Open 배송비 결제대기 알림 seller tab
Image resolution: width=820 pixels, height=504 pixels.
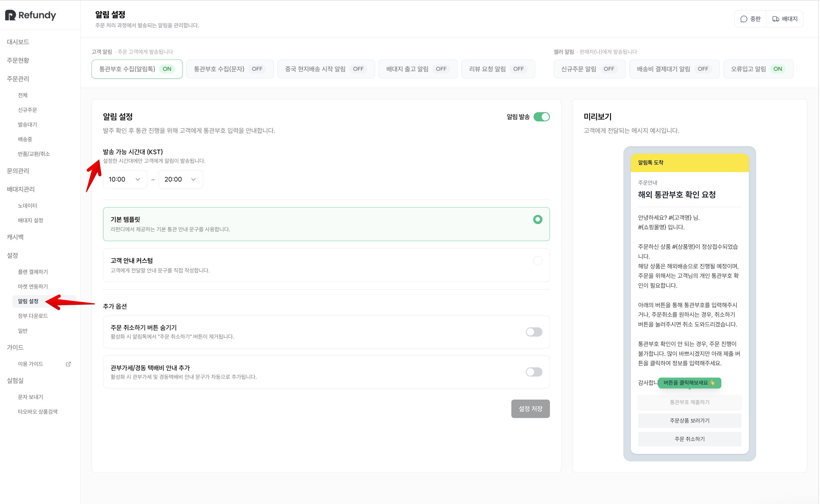674,69
